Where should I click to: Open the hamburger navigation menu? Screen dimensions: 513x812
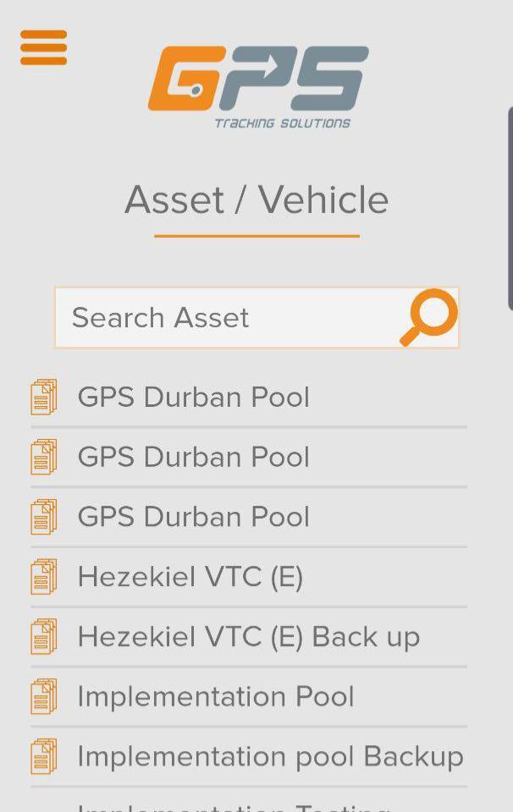coord(42,48)
